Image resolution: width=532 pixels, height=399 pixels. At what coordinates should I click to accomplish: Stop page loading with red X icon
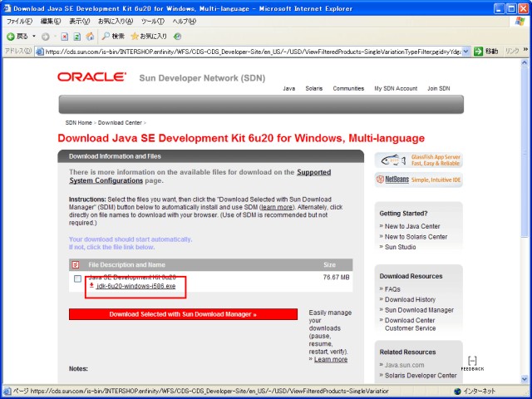pos(65,37)
